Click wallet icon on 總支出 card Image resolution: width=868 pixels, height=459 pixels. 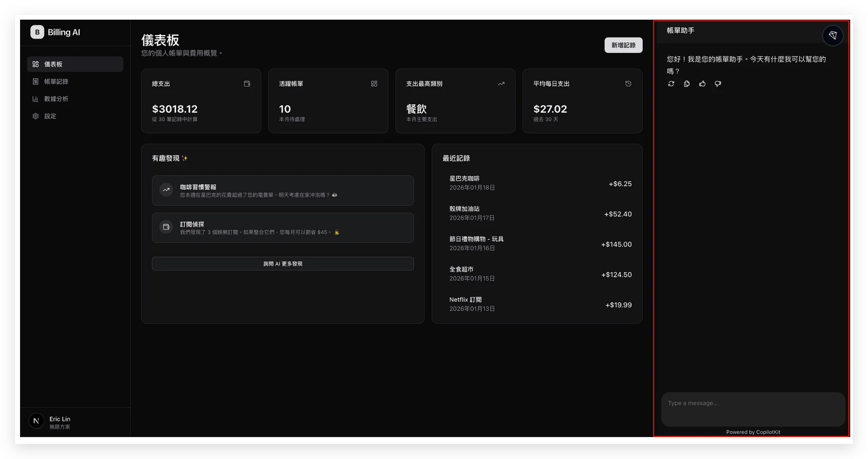[x=247, y=84]
